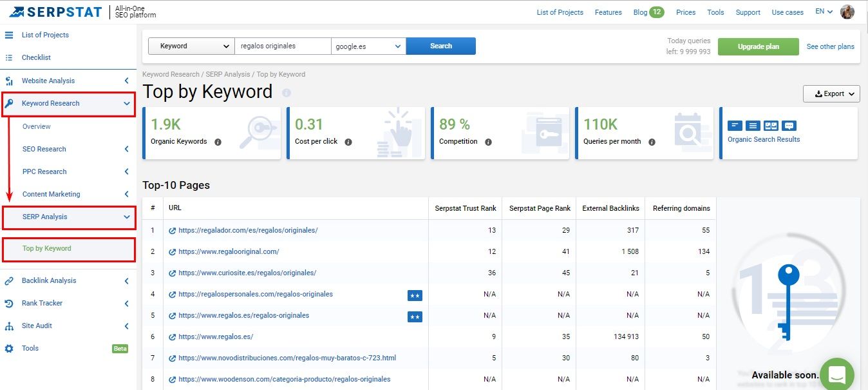Click the keyword search input field
868x390 pixels.
[283, 46]
